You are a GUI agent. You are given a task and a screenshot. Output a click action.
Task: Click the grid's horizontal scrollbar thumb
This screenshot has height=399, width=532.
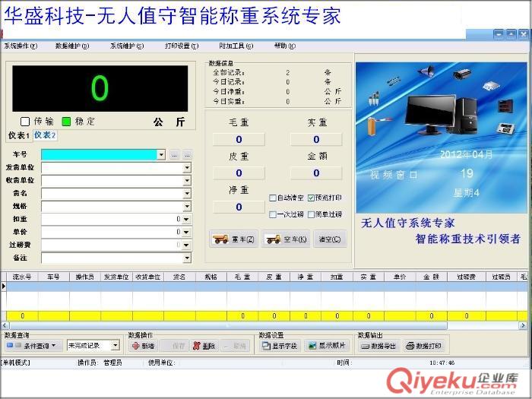227,325
